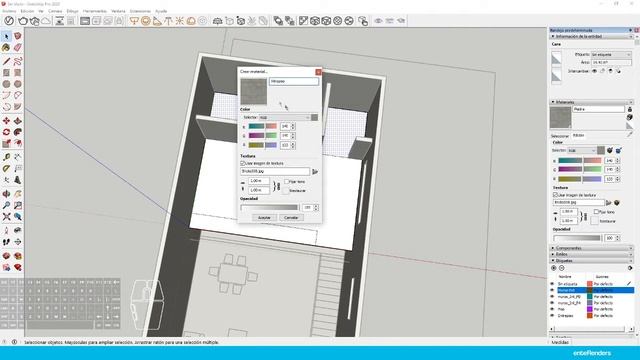
Task: Toggle 'Usar imagen de textura' in tray
Action: tap(556, 195)
